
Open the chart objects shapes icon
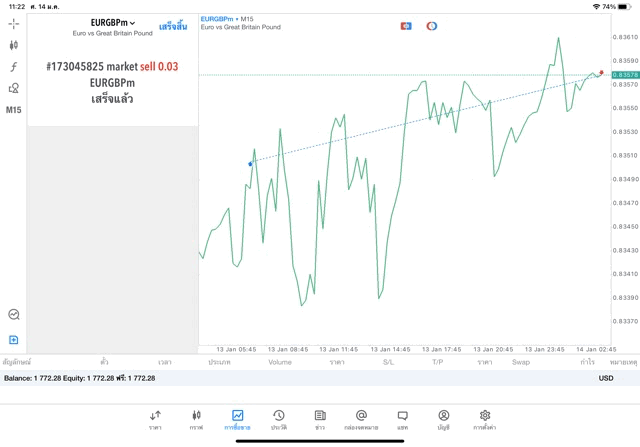click(13, 88)
